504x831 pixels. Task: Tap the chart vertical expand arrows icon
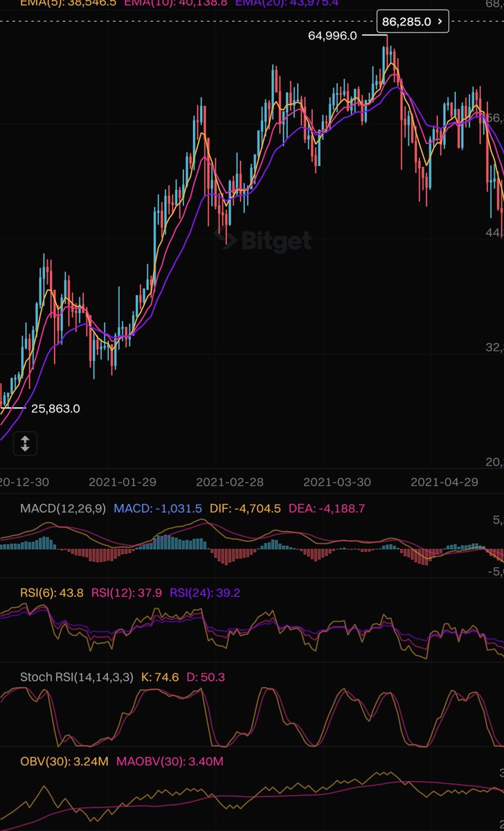click(25, 444)
